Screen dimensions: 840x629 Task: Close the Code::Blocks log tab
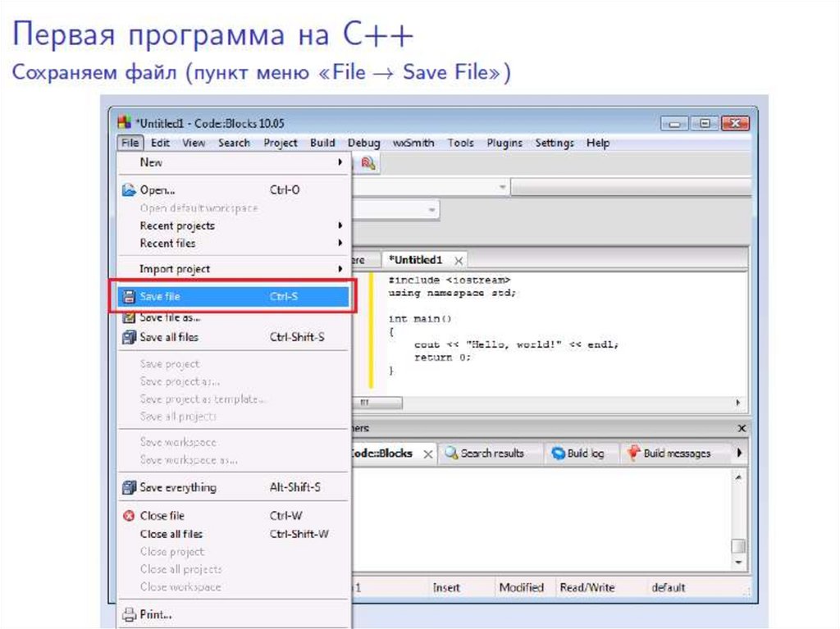(x=428, y=454)
